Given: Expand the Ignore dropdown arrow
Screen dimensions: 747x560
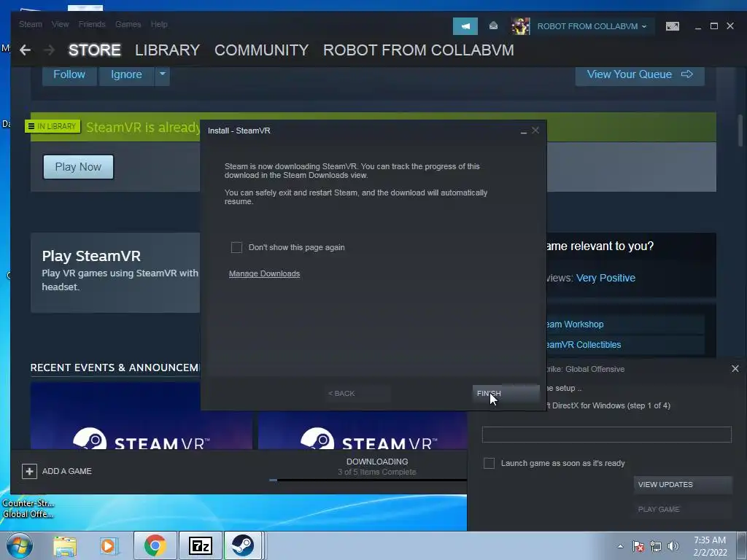Looking at the screenshot, I should (162, 74).
